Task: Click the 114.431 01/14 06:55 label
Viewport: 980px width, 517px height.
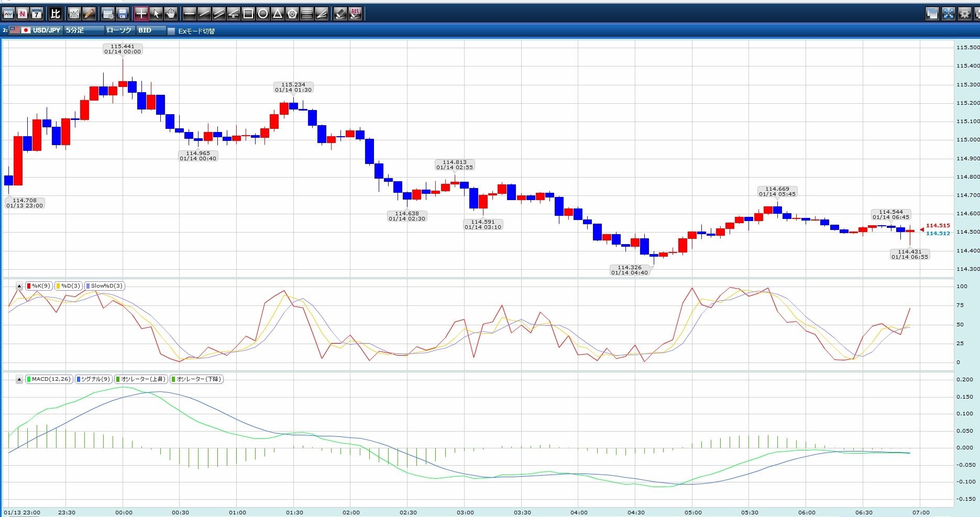Action: pos(910,255)
